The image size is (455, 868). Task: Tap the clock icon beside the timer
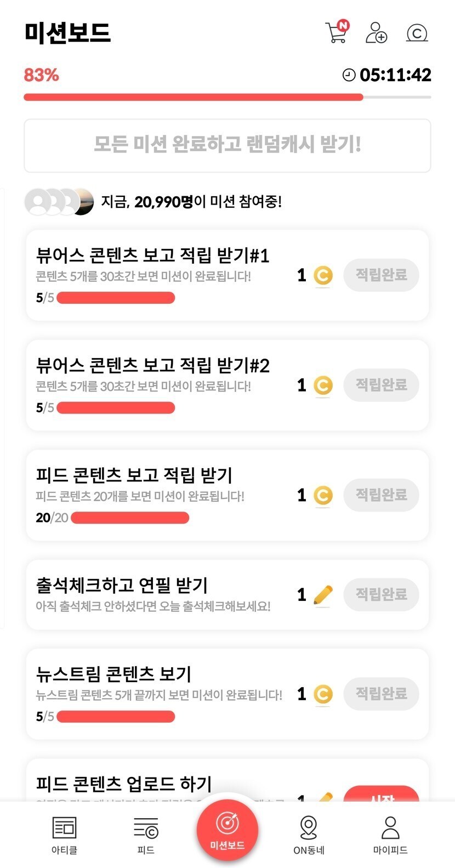click(349, 75)
